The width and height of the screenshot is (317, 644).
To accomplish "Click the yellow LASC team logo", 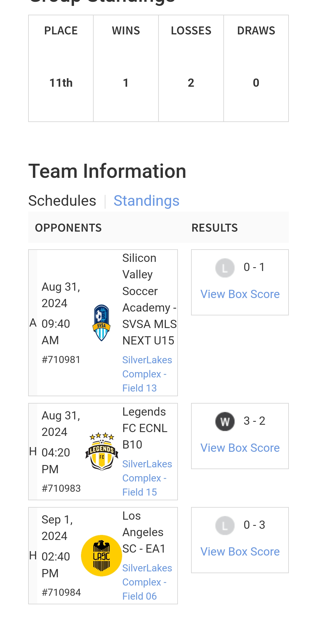I will click(x=102, y=556).
